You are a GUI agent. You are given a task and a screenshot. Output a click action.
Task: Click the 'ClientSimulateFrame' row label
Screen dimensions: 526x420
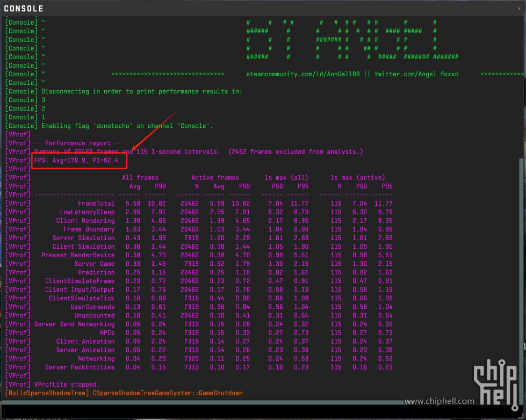point(80,281)
